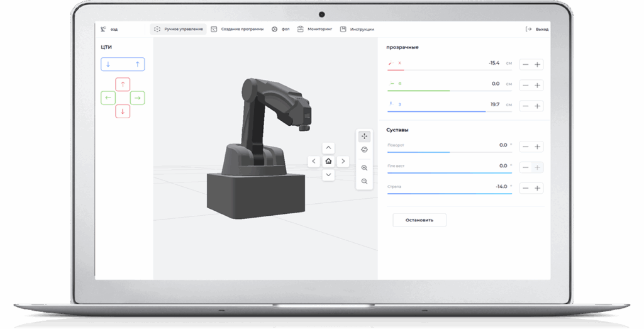Viewport: 644px width, 329px height.
Task: Rotate camera view up with chevron
Action: click(328, 148)
